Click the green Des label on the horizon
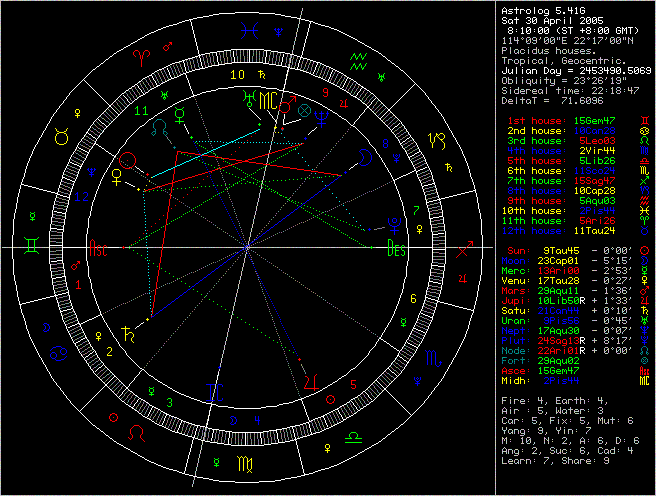 tap(396, 250)
